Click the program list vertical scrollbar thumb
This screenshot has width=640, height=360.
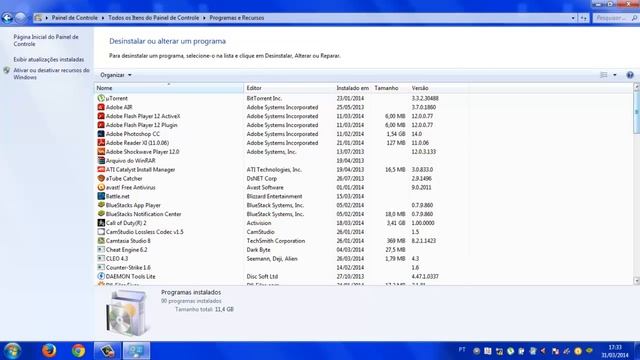636,112
